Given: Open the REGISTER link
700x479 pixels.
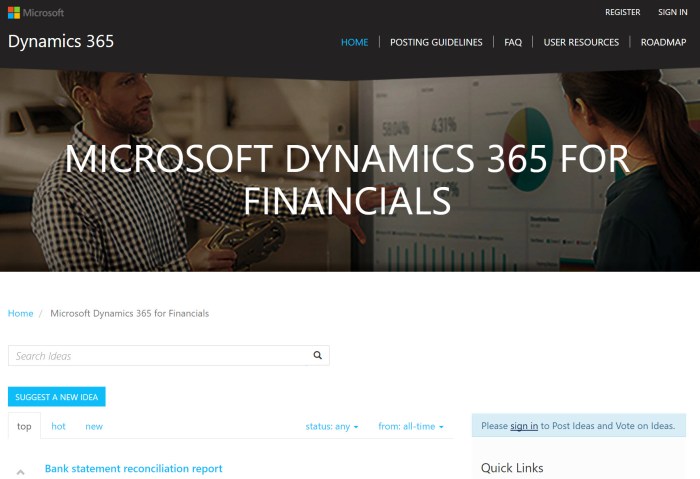Looking at the screenshot, I should (622, 12).
